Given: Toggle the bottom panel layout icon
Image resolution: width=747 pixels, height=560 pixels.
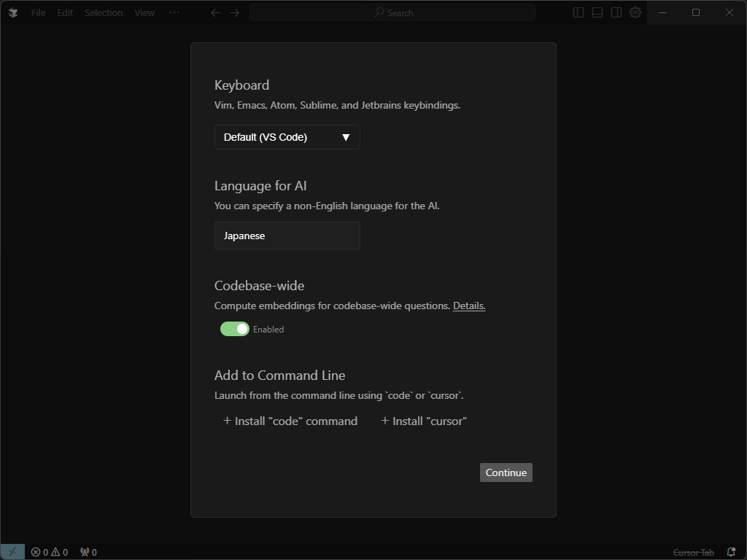Looking at the screenshot, I should point(597,13).
